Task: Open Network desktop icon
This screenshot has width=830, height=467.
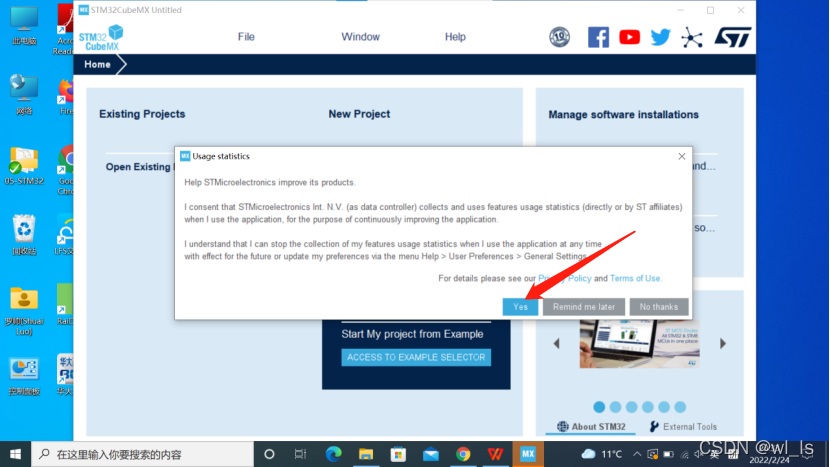Action: pyautogui.click(x=24, y=95)
